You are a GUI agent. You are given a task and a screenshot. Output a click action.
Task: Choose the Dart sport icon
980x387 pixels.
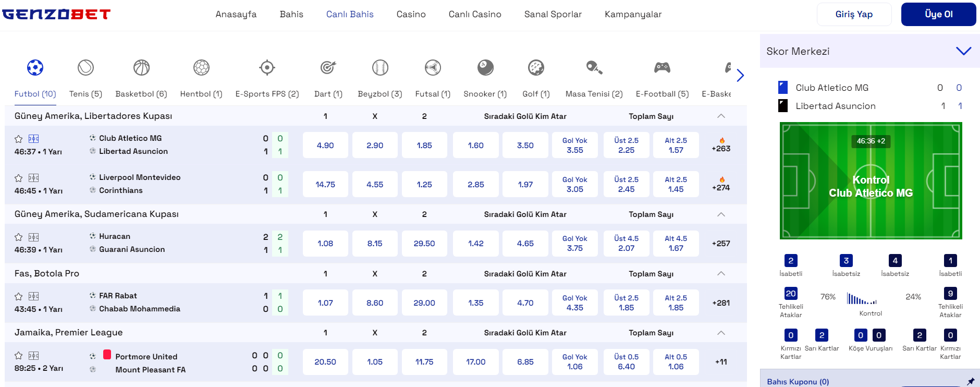click(x=328, y=68)
